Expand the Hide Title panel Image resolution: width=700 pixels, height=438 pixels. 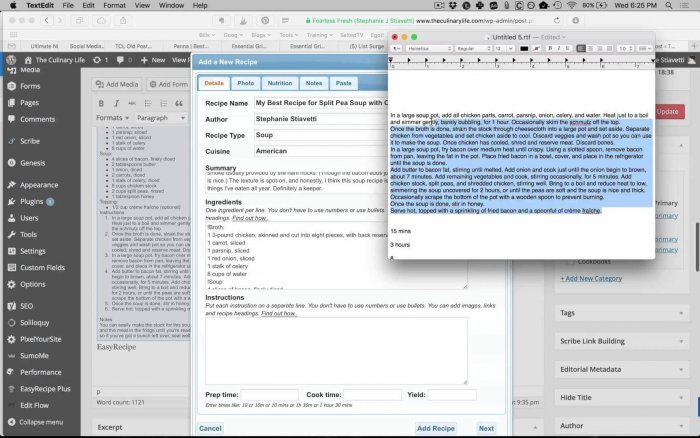click(x=621, y=397)
